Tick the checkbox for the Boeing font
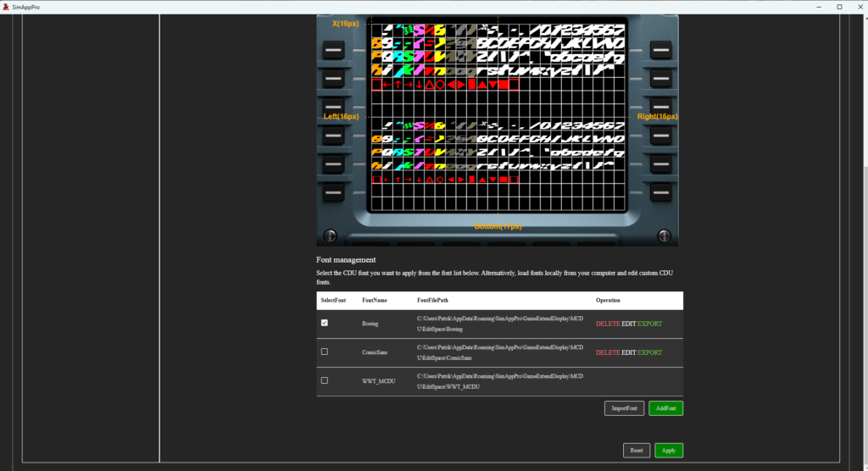This screenshot has height=471, width=868. tap(325, 323)
